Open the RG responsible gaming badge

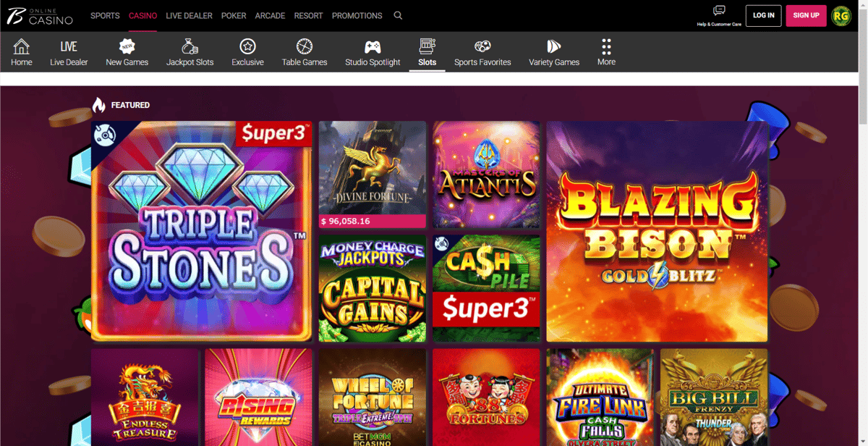click(x=841, y=15)
